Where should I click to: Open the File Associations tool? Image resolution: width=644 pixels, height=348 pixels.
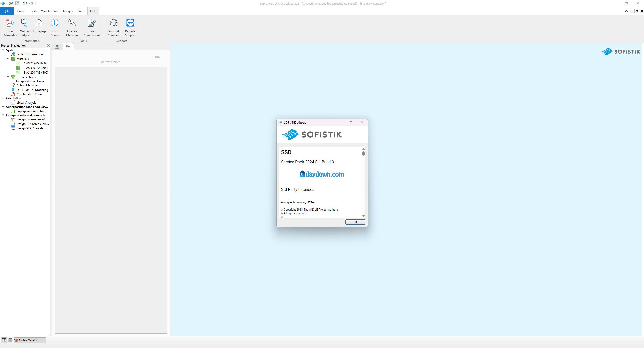tap(92, 28)
